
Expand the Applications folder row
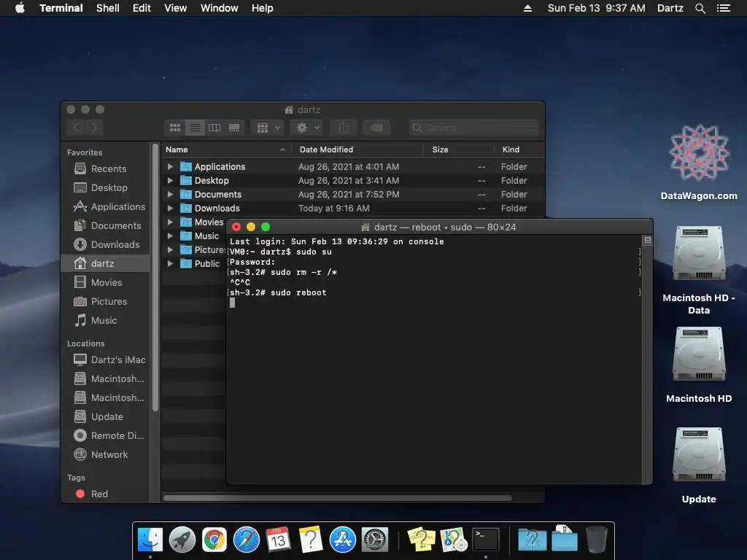click(170, 167)
